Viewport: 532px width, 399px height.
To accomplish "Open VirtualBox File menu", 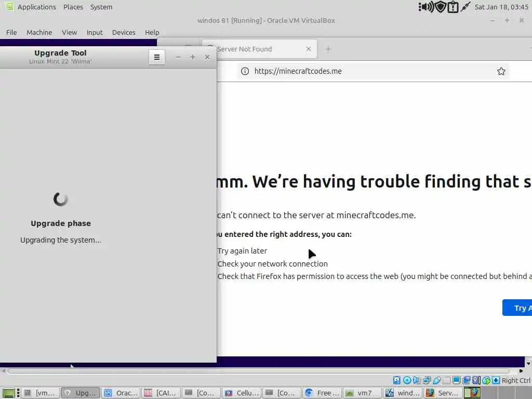I will coord(11,32).
